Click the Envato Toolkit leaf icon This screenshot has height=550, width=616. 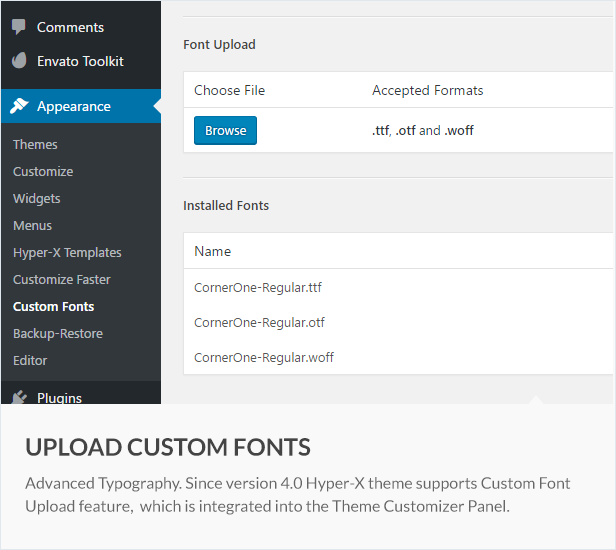coord(19,61)
